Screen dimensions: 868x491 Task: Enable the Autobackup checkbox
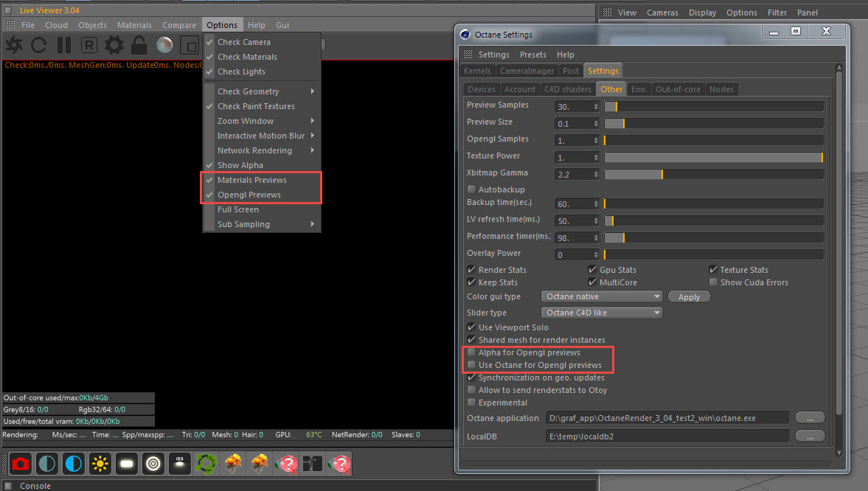472,189
